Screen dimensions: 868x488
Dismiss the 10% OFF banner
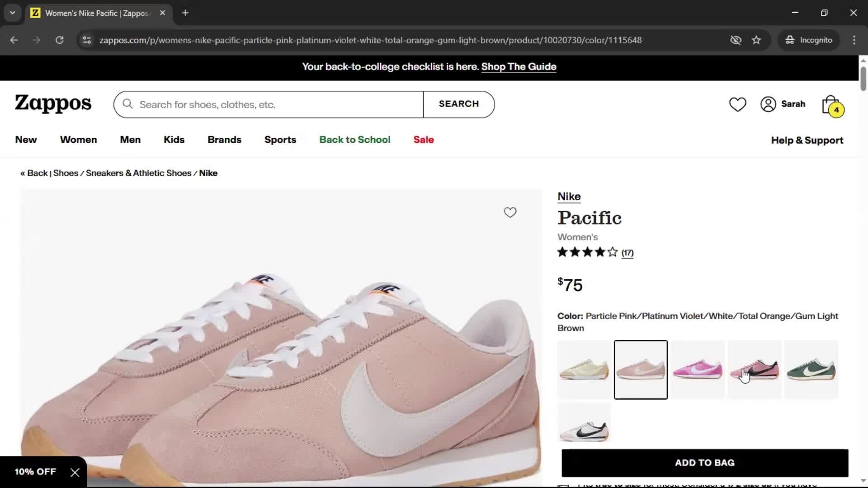pos(75,472)
